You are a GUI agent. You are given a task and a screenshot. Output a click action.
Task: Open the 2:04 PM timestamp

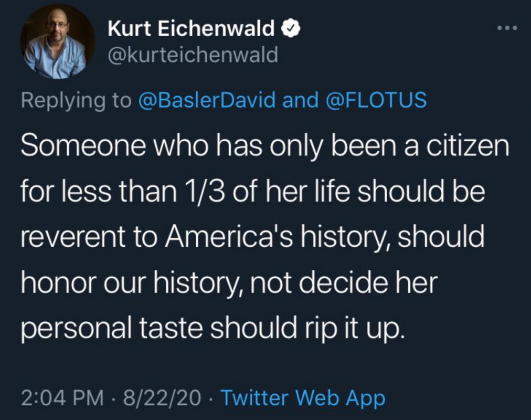62,397
